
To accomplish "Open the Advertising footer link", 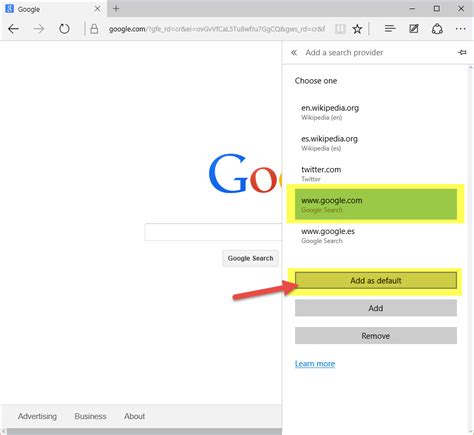I will pyautogui.click(x=37, y=416).
